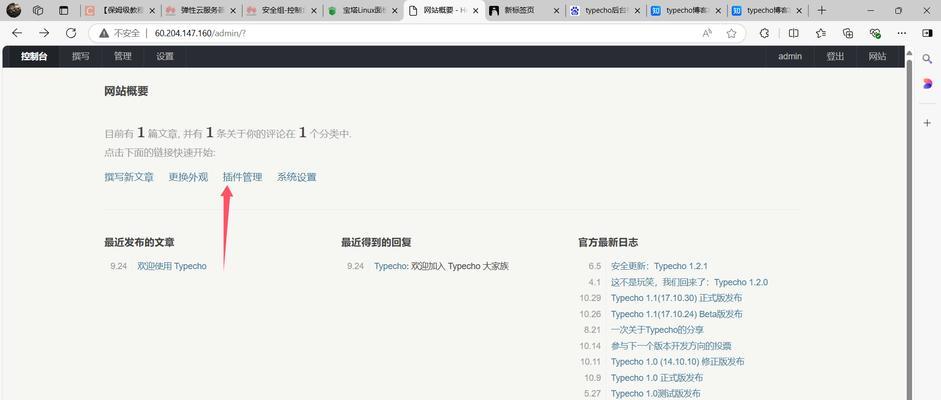Click the 撰写新文章 quick link

point(129,177)
